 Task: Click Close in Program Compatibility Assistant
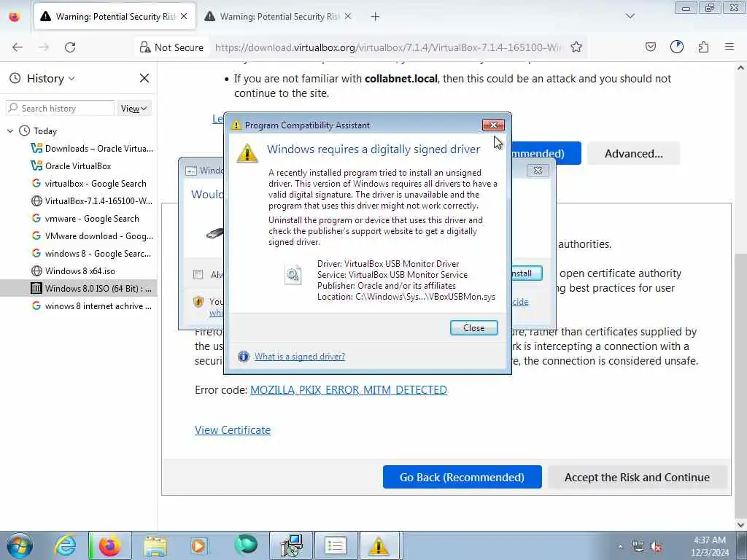pos(473,327)
